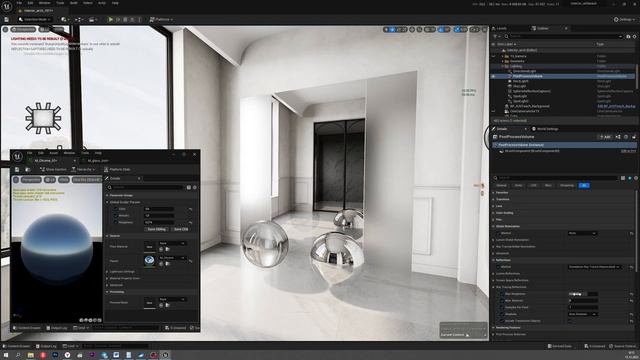The image size is (640, 360).
Task: Click the Outliner filter icon
Action: (497, 36)
